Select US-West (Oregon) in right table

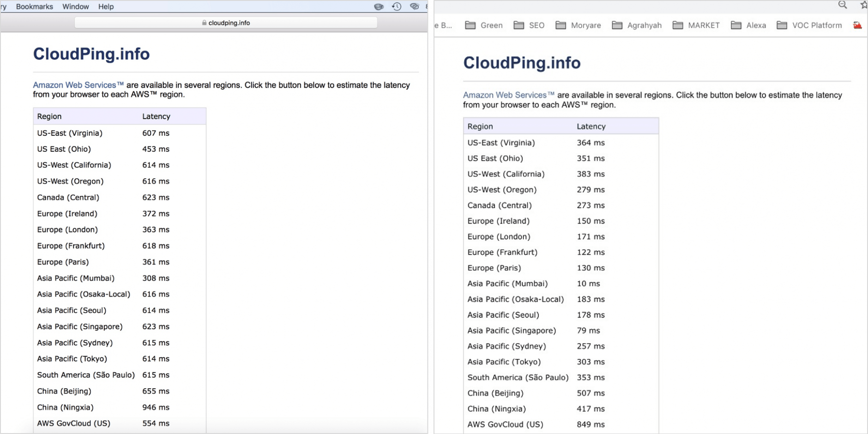click(502, 190)
